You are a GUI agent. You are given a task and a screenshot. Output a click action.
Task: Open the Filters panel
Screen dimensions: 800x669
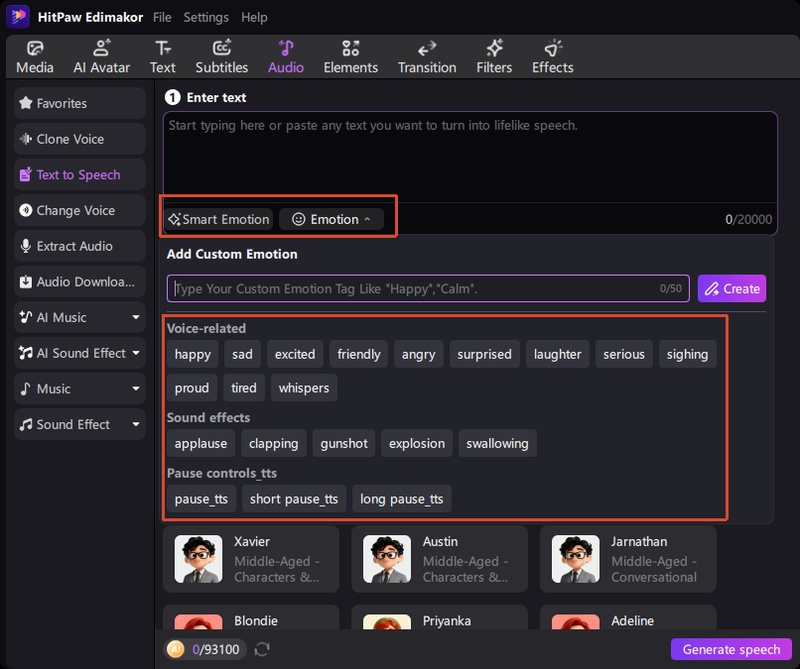pos(494,57)
